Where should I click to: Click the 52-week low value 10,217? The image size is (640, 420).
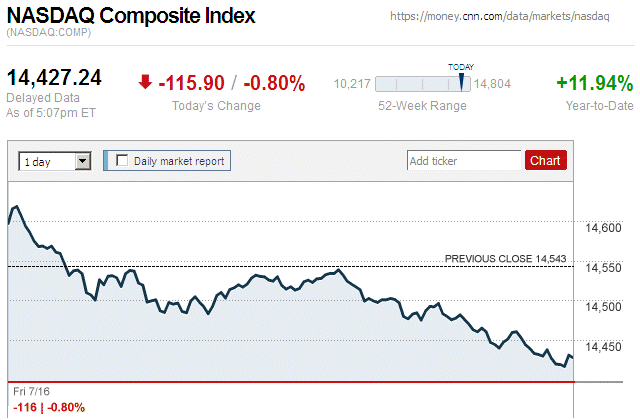point(352,84)
